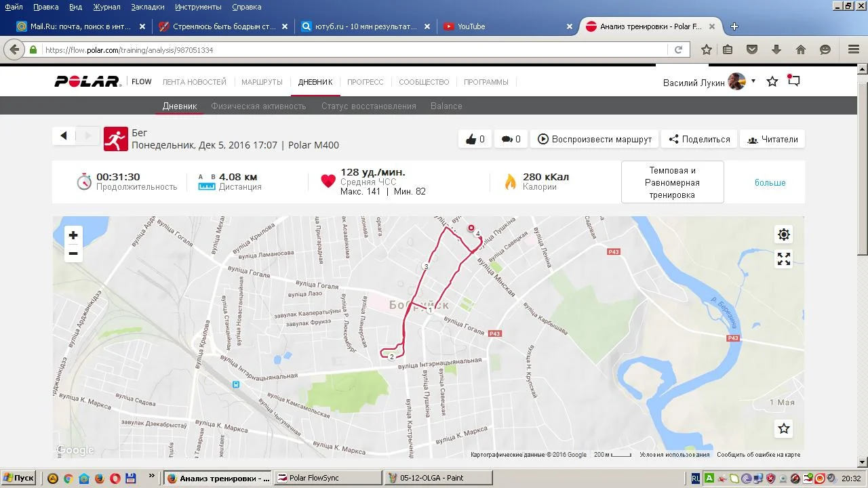Go to the Firefox home page icon
868x488 pixels.
[801, 49]
